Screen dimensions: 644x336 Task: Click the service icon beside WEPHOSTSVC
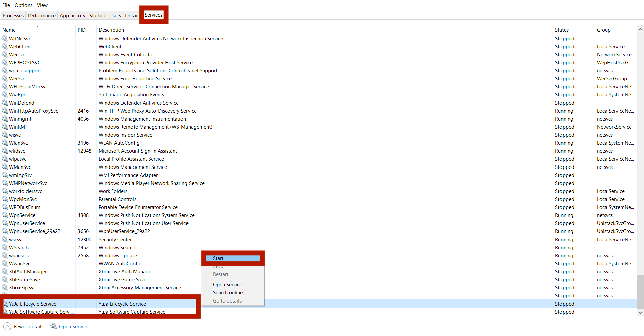(x=5, y=62)
